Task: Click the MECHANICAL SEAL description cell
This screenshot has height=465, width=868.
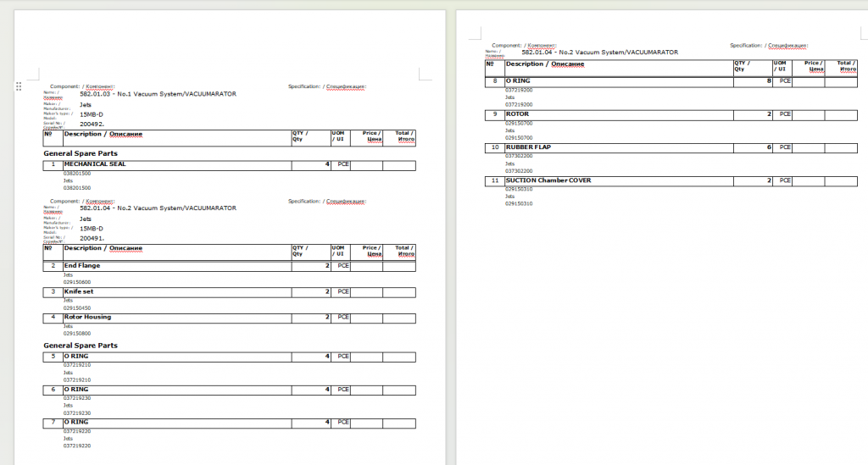Action: [95, 164]
